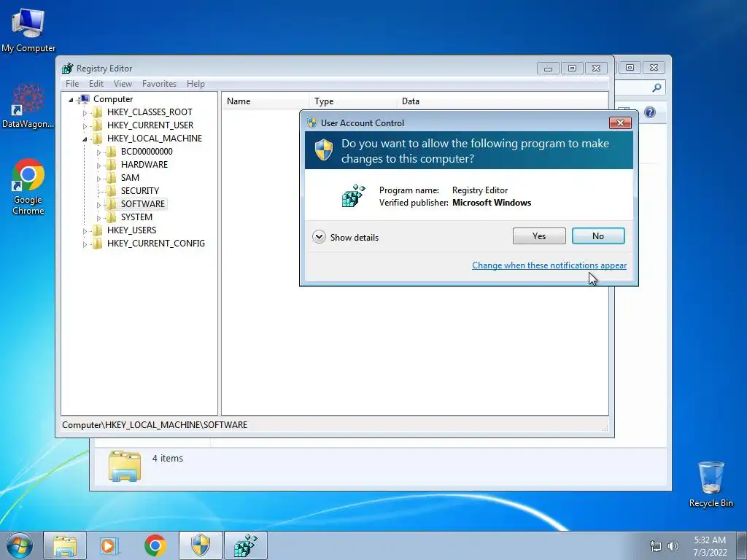This screenshot has width=747, height=560.
Task: Expand the SOFTWARE key
Action: (98, 205)
